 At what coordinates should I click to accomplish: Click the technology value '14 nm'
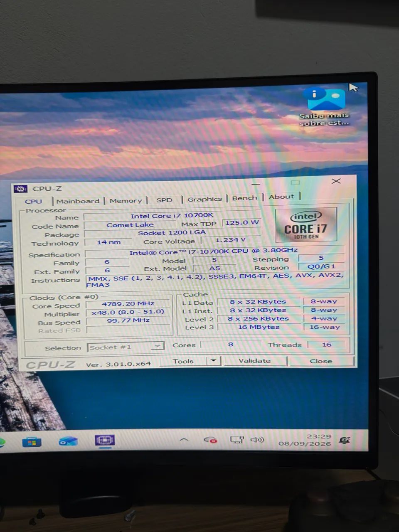point(108,242)
